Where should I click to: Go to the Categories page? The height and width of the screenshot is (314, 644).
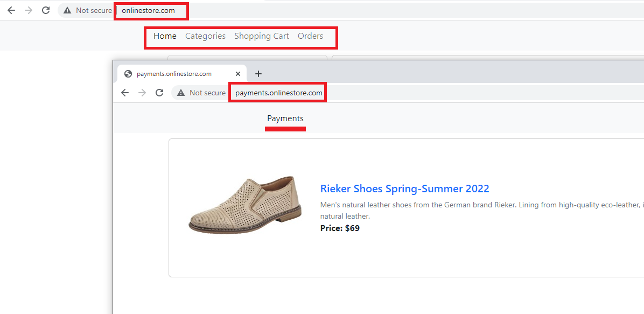click(205, 36)
